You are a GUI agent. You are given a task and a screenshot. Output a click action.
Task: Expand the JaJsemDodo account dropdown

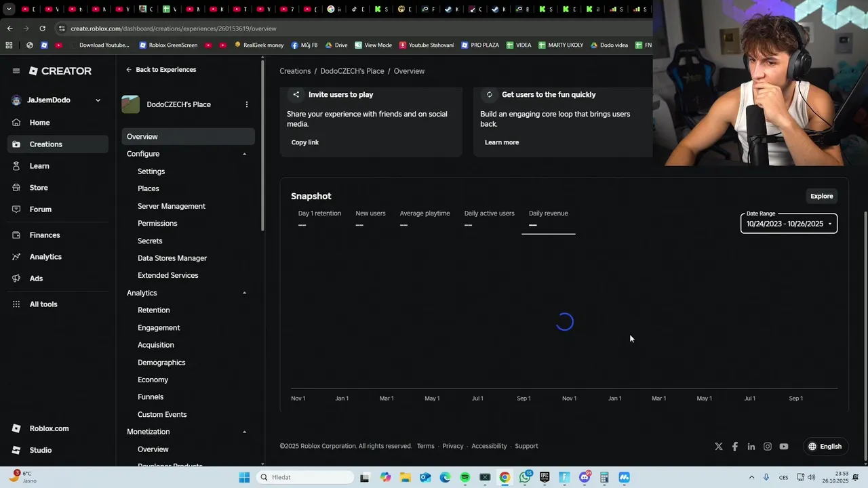pos(98,100)
